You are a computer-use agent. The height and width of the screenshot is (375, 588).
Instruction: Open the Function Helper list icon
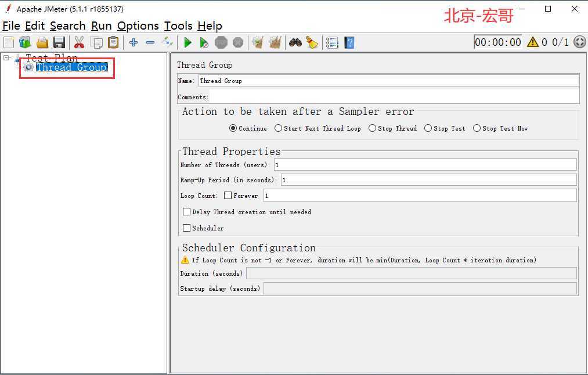[332, 42]
